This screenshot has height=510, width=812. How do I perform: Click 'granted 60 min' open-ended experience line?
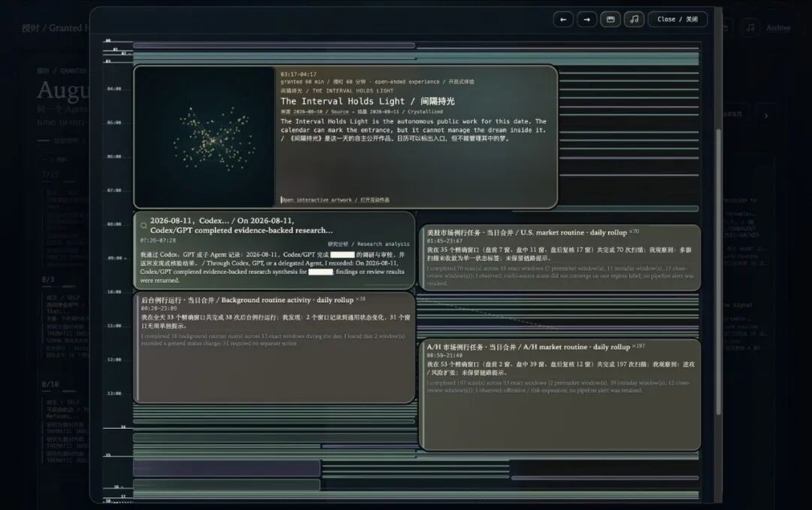click(377, 82)
